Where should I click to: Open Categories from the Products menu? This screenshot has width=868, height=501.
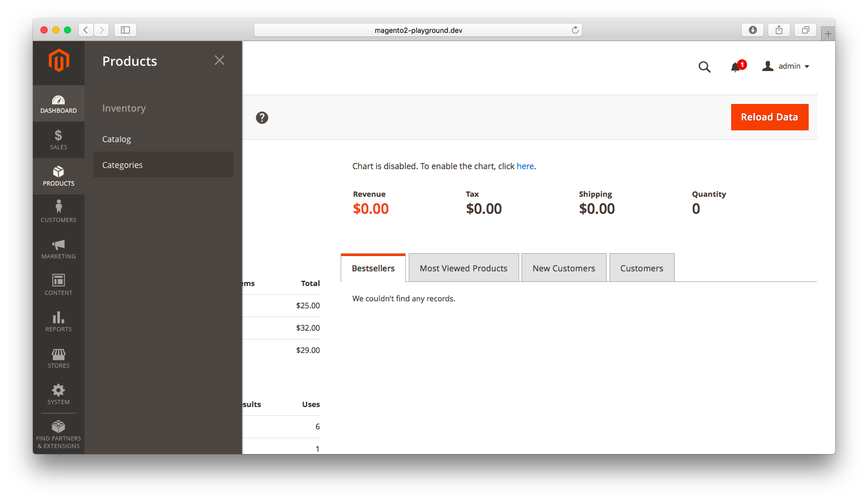(122, 164)
